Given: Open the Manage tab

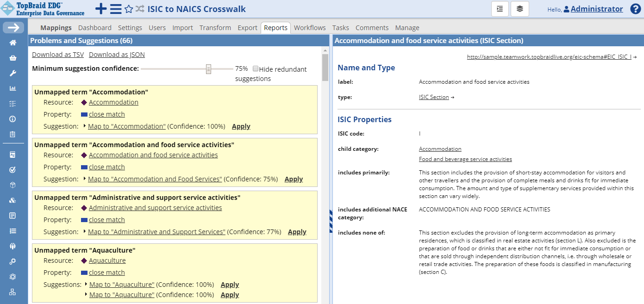Looking at the screenshot, I should pos(407,28).
